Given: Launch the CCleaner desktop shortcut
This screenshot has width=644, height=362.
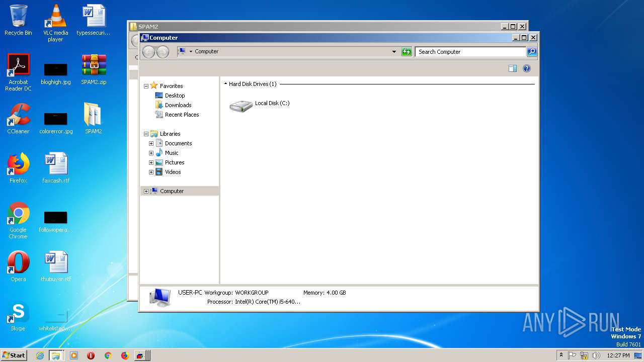Looking at the screenshot, I should (x=18, y=119).
